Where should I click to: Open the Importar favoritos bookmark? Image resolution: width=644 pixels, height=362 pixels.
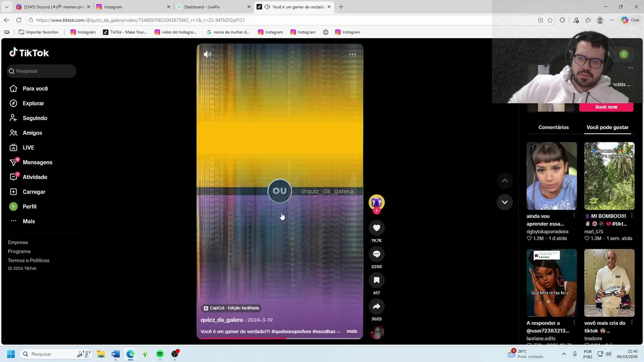(x=38, y=32)
